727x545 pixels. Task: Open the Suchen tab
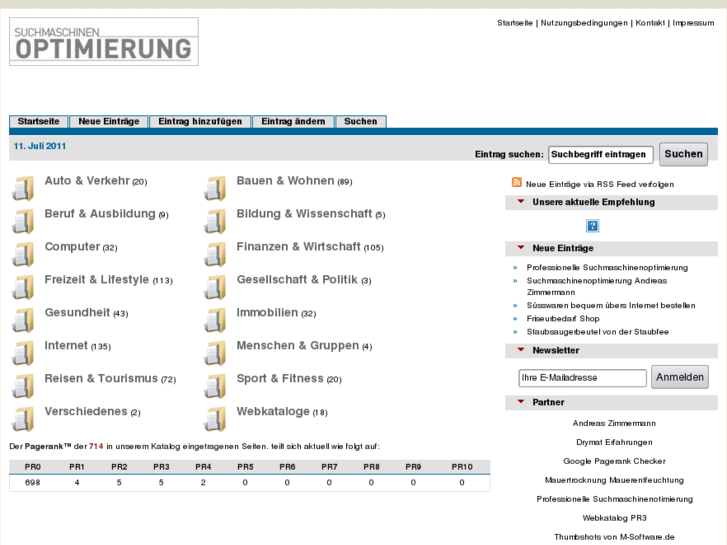361,122
